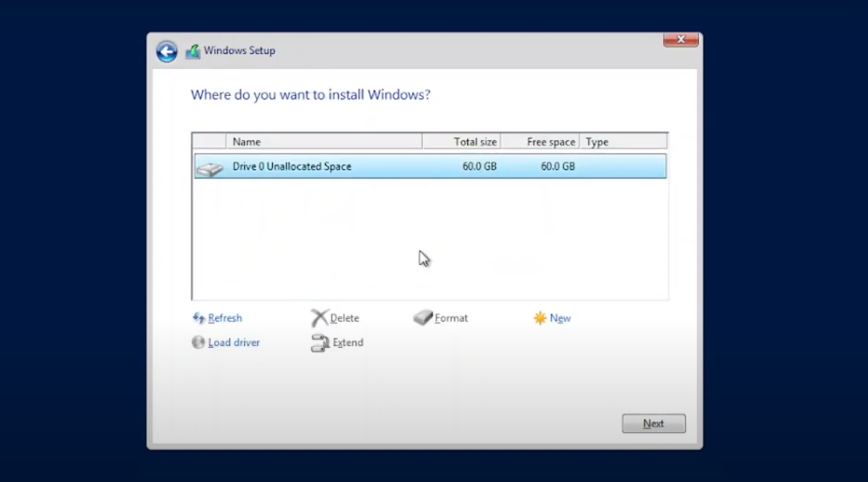The height and width of the screenshot is (482, 868).
Task: Sort by the Free space column header
Action: click(539, 142)
